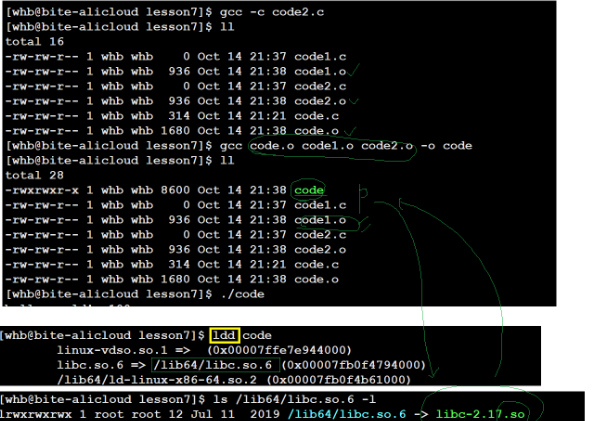The image size is (599, 421).
Task: Click the '-rwxrwxr-x' permission string
Action: tap(42, 190)
